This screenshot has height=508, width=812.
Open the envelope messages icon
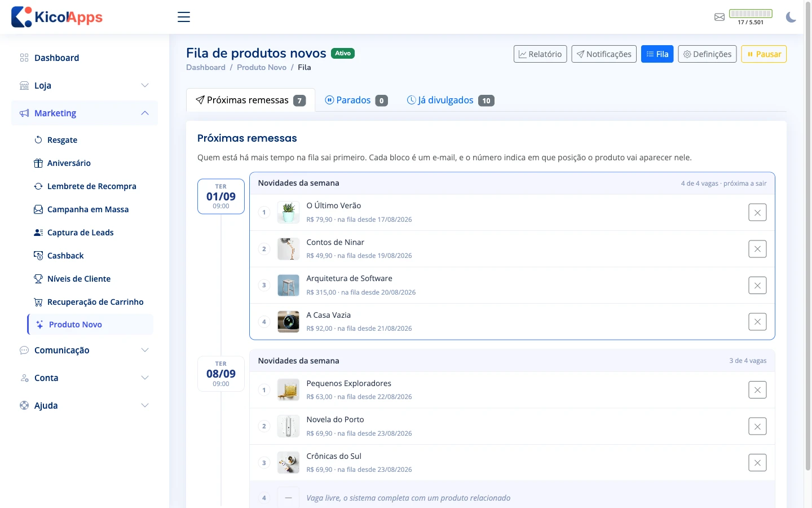pos(720,17)
